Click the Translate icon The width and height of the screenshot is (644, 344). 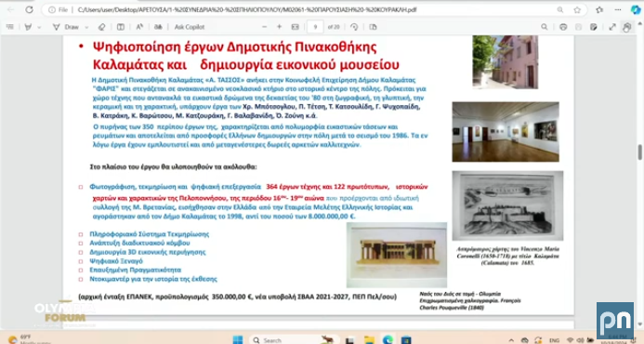pyautogui.click(x=158, y=27)
